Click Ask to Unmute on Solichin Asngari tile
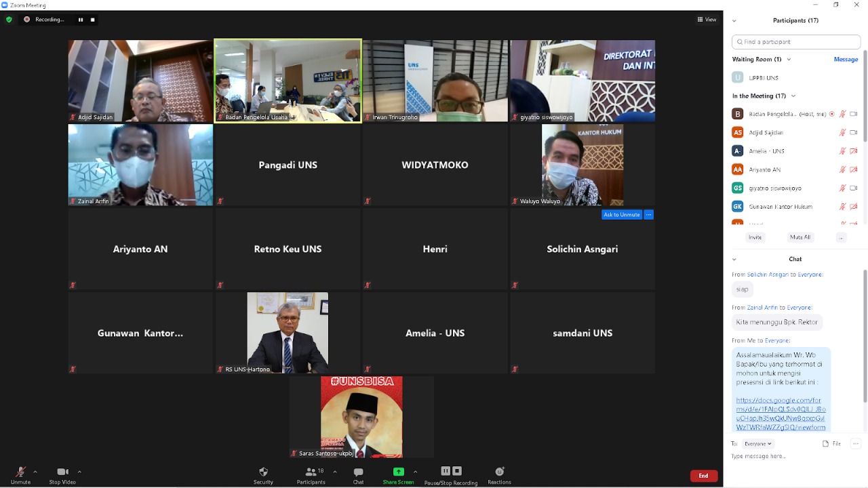The width and height of the screenshot is (868, 488). (x=622, y=215)
